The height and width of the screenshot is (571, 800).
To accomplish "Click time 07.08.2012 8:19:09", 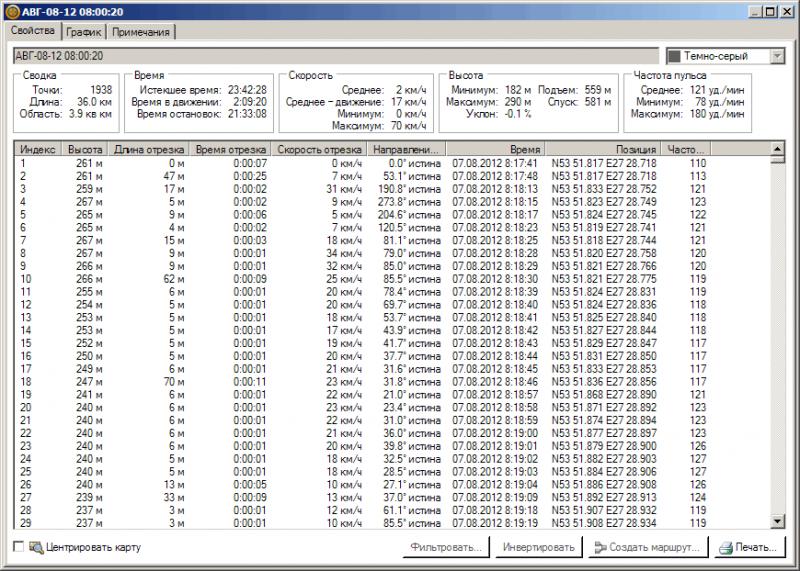I will [x=495, y=497].
